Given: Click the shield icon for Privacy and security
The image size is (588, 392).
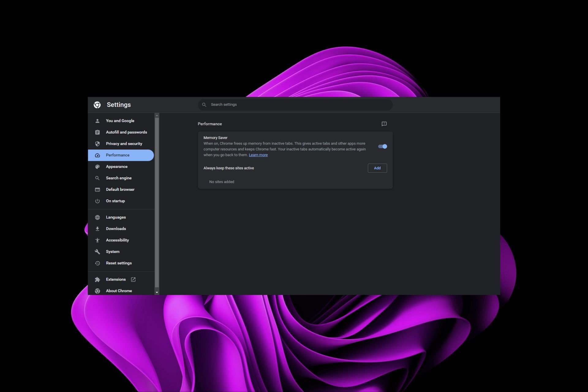Looking at the screenshot, I should click(x=97, y=144).
